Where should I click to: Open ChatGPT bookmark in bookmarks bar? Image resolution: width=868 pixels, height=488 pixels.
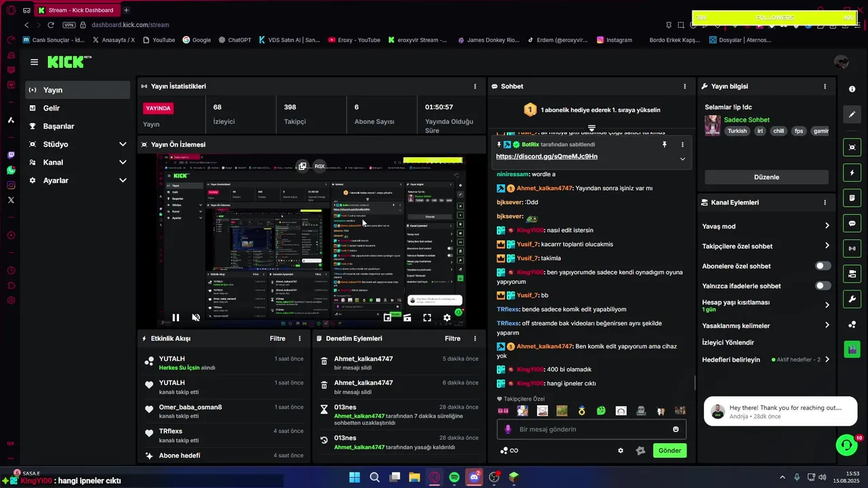(x=235, y=40)
